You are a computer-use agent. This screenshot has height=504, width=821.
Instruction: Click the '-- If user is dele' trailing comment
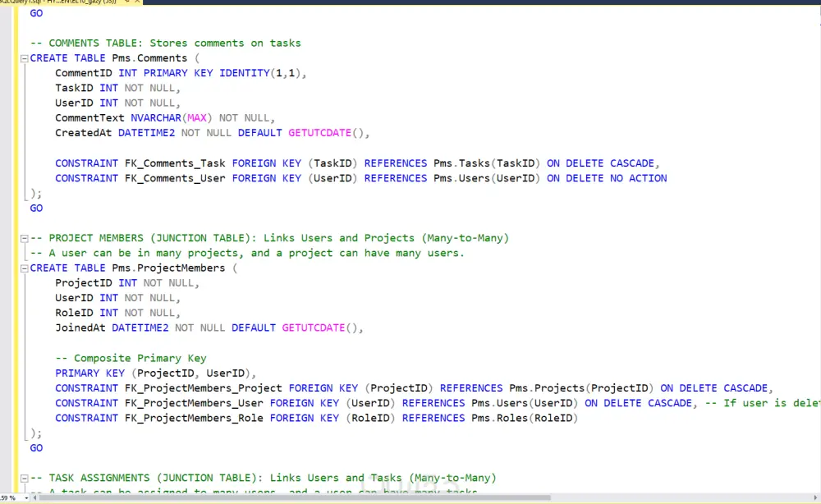[x=763, y=404]
